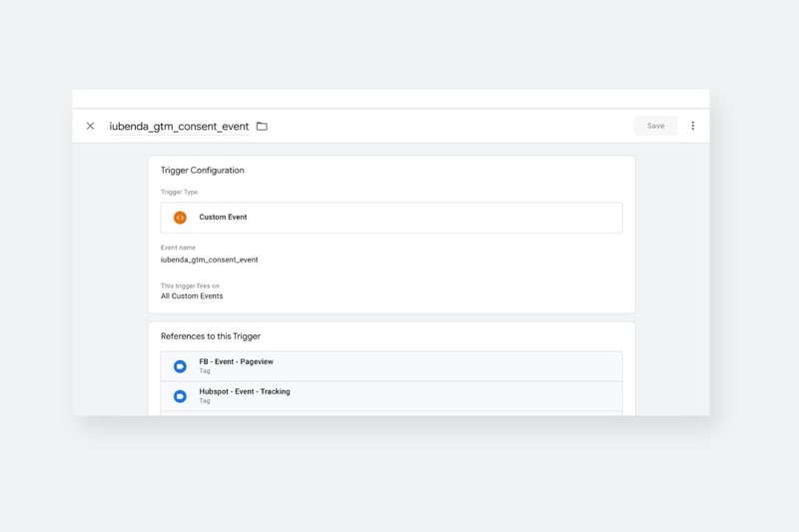799x532 pixels.
Task: Click the Save button
Action: tap(656, 126)
